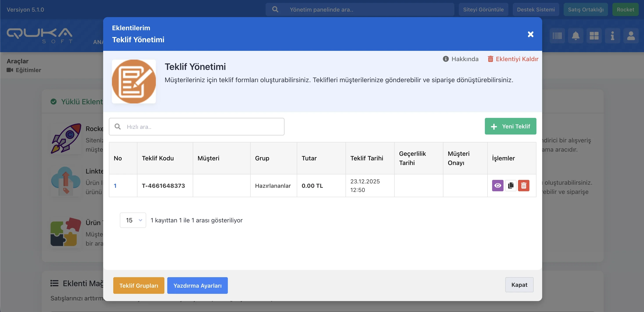
Task: Click the Hızlı ara search field
Action: click(196, 127)
